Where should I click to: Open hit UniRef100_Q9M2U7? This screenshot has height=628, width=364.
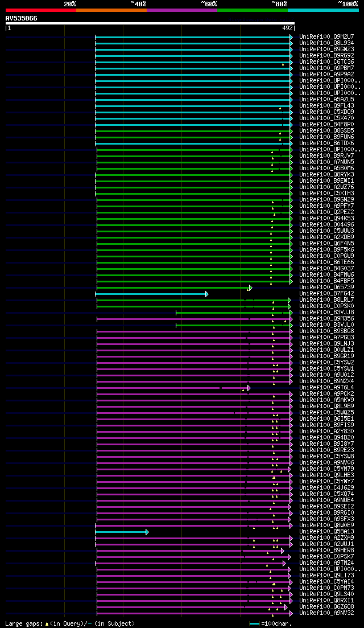pos(326,37)
